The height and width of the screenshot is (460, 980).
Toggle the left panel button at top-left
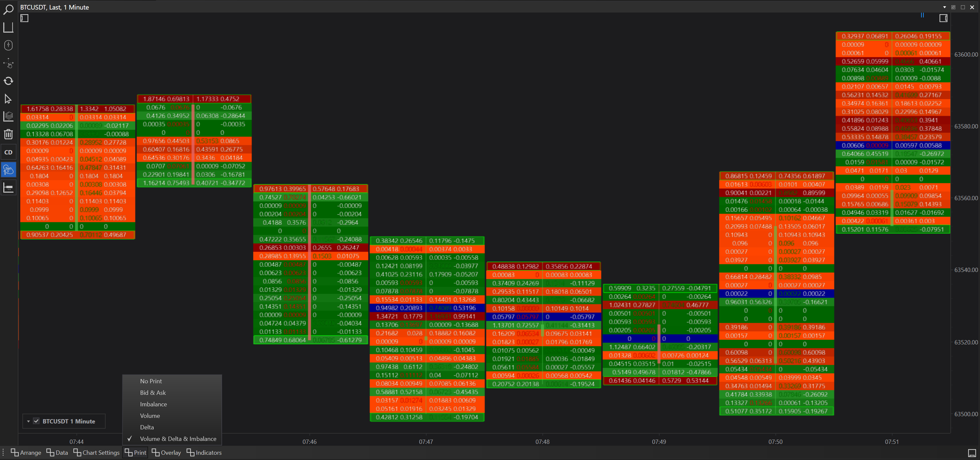pyautogui.click(x=24, y=18)
